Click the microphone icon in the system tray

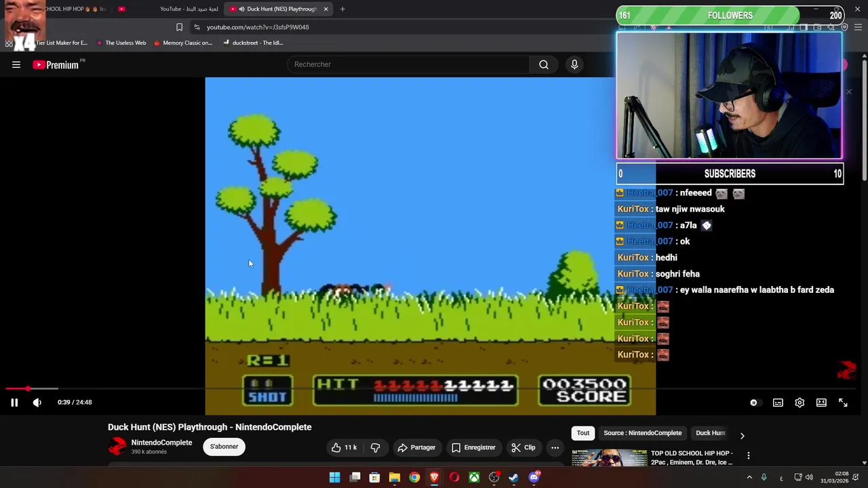click(764, 478)
